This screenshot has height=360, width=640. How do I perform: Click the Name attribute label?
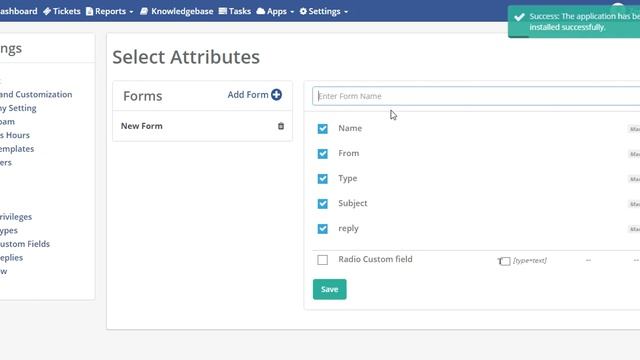(350, 128)
